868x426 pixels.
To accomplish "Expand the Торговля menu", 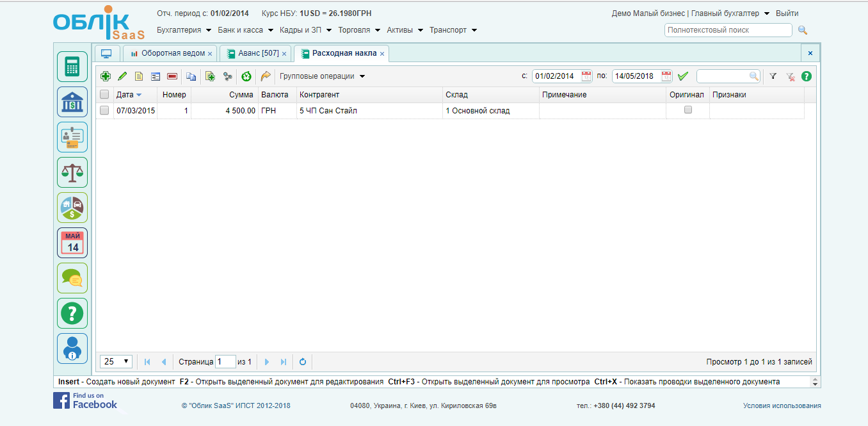I will tap(358, 30).
